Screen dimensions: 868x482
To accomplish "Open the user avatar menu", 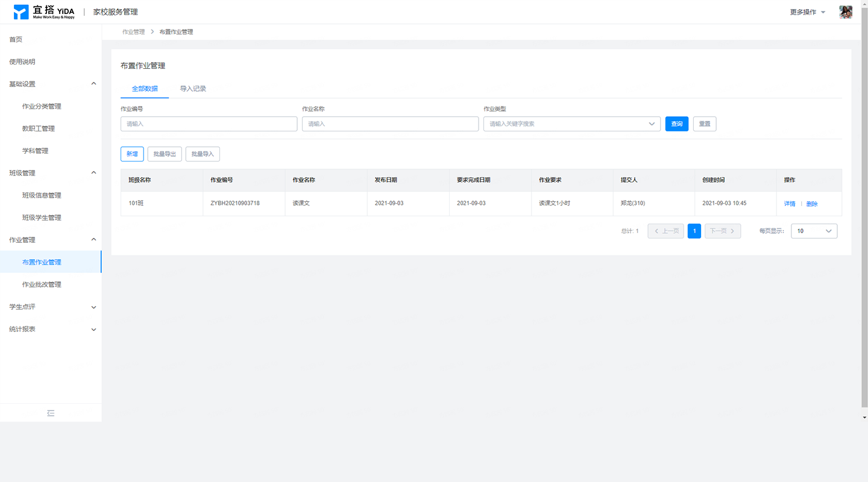I will [846, 12].
